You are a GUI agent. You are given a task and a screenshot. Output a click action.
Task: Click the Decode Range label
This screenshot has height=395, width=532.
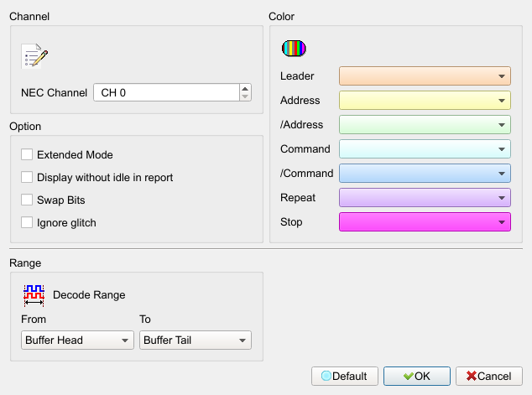click(89, 295)
